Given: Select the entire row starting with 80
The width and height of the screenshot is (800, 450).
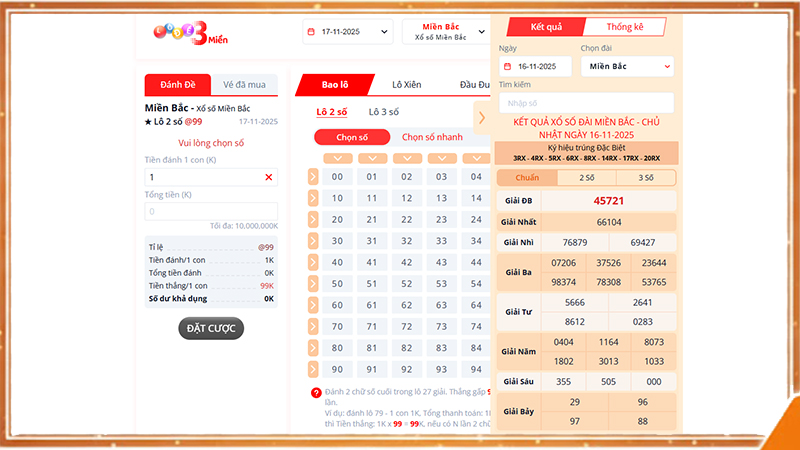Looking at the screenshot, I should pyautogui.click(x=313, y=348).
